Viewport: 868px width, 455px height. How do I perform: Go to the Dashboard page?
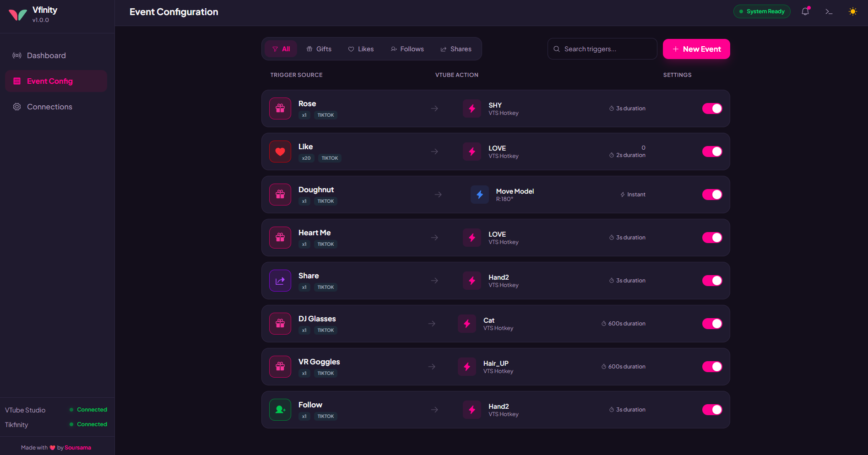click(46, 55)
